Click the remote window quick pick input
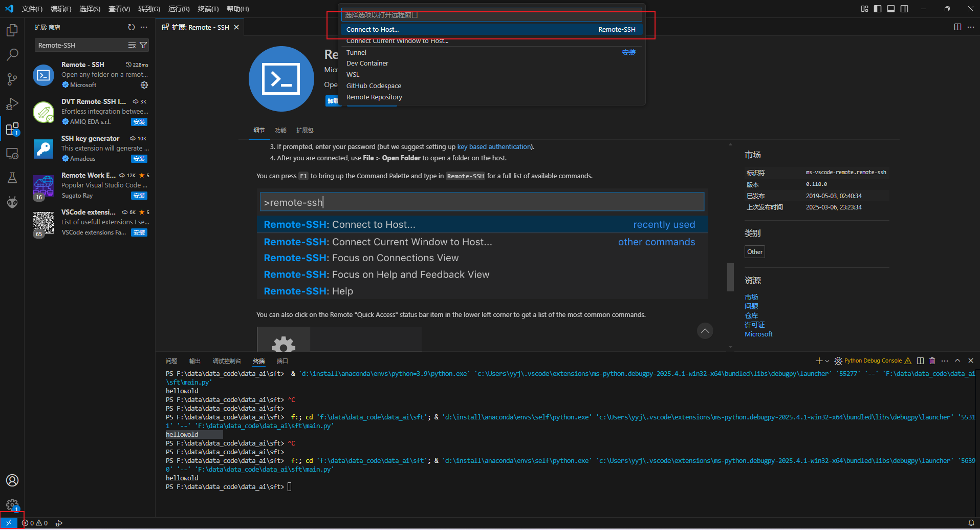The height and width of the screenshot is (530, 980). pyautogui.click(x=491, y=15)
